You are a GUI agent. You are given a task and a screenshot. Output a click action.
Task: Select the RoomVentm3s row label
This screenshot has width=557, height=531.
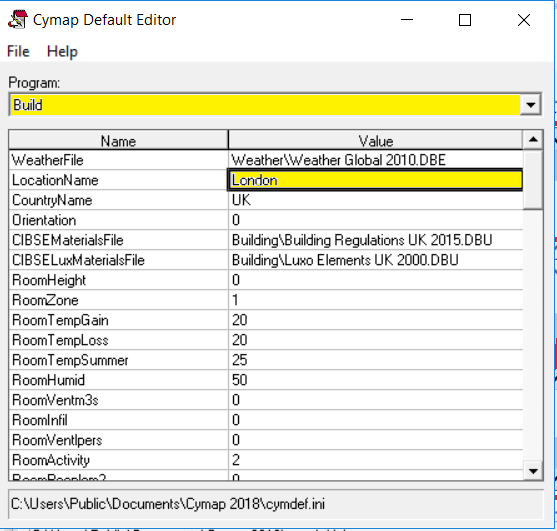(x=118, y=400)
